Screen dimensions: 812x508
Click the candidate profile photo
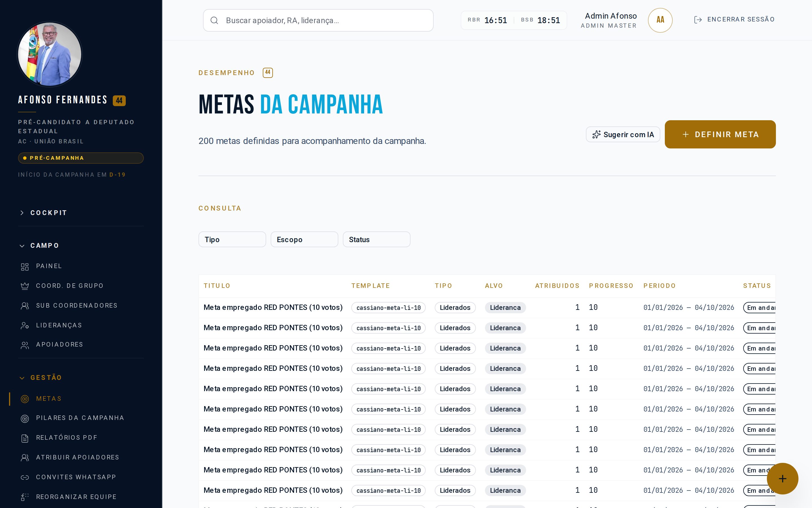50,54
